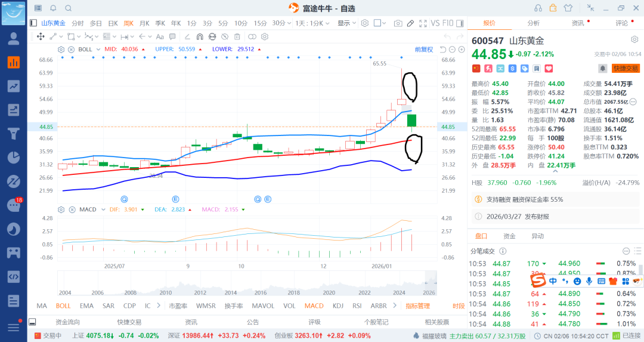Activate the magnet snap drawing tool

(x=200, y=36)
